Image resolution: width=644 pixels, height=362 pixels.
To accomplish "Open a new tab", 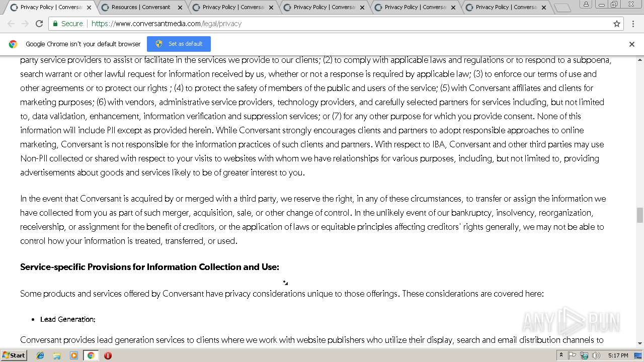I will click(x=562, y=8).
